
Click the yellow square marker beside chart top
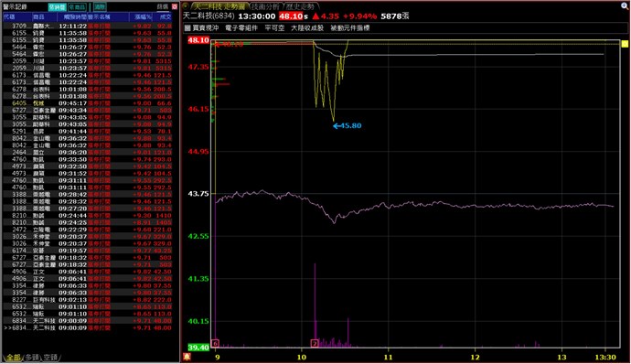625,44
